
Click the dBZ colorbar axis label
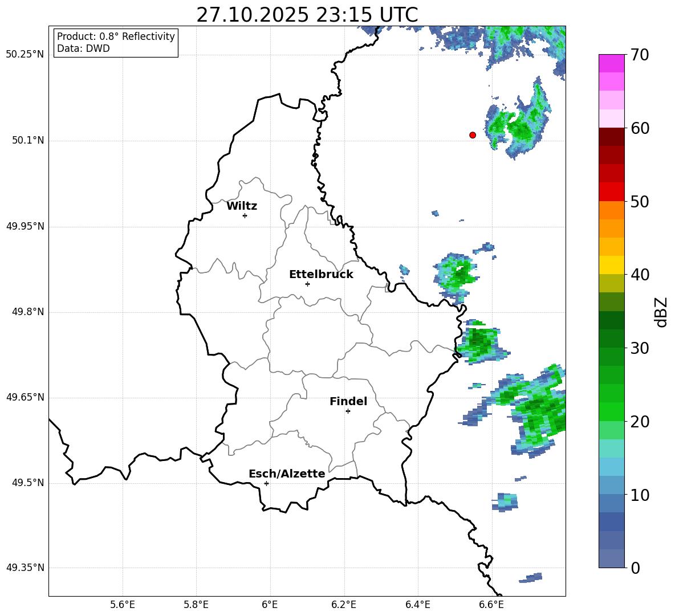[x=661, y=312]
